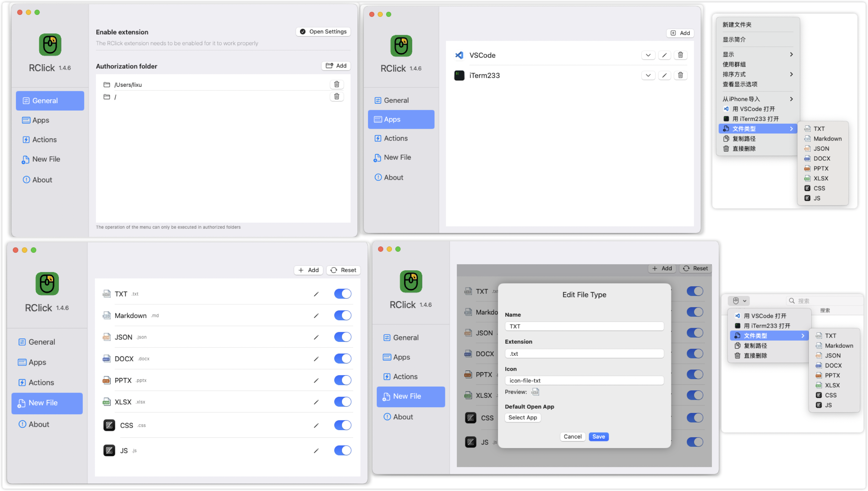Click the Open Settings button

pyautogui.click(x=323, y=32)
